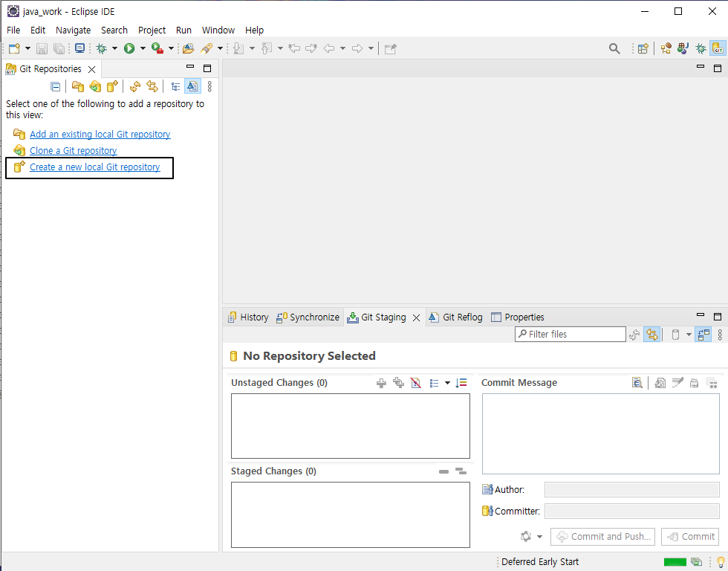
Task: Open the Next Annotation dropdown arrow
Action: (x=252, y=48)
